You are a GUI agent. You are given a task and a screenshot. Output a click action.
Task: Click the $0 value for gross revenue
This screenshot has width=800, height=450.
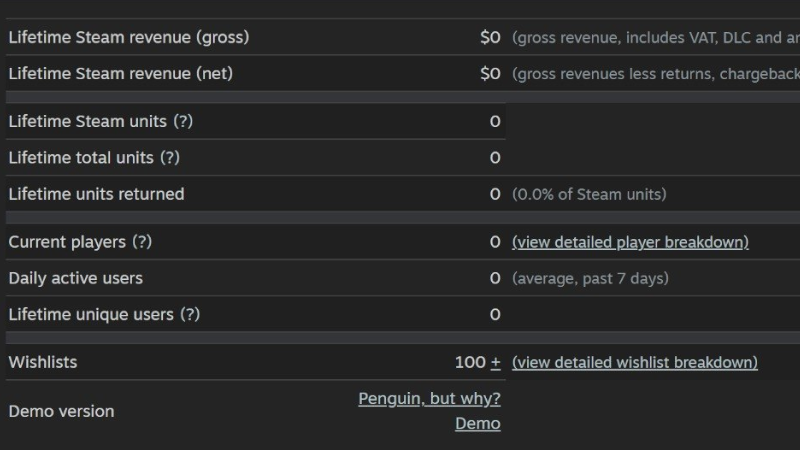pos(490,37)
